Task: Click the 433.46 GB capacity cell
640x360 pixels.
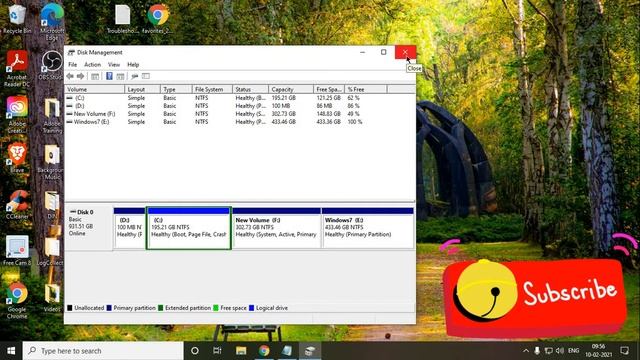Action: pyautogui.click(x=283, y=122)
